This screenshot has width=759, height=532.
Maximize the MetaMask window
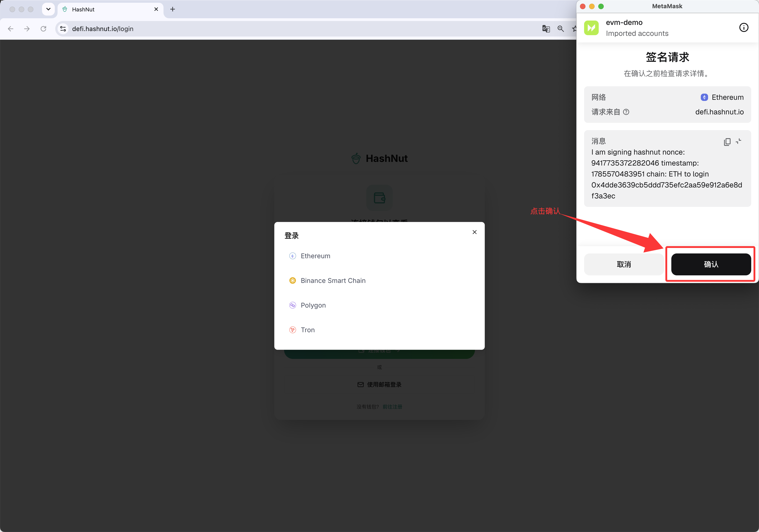click(601, 6)
